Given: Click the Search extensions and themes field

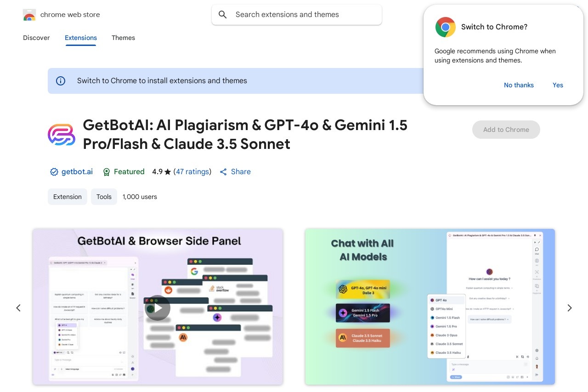Looking at the screenshot, I should tap(297, 15).
